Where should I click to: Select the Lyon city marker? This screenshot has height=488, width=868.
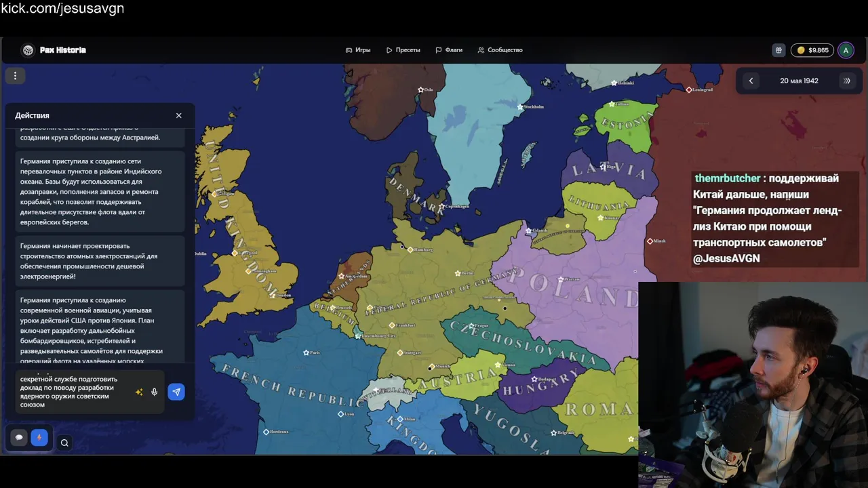[341, 413]
